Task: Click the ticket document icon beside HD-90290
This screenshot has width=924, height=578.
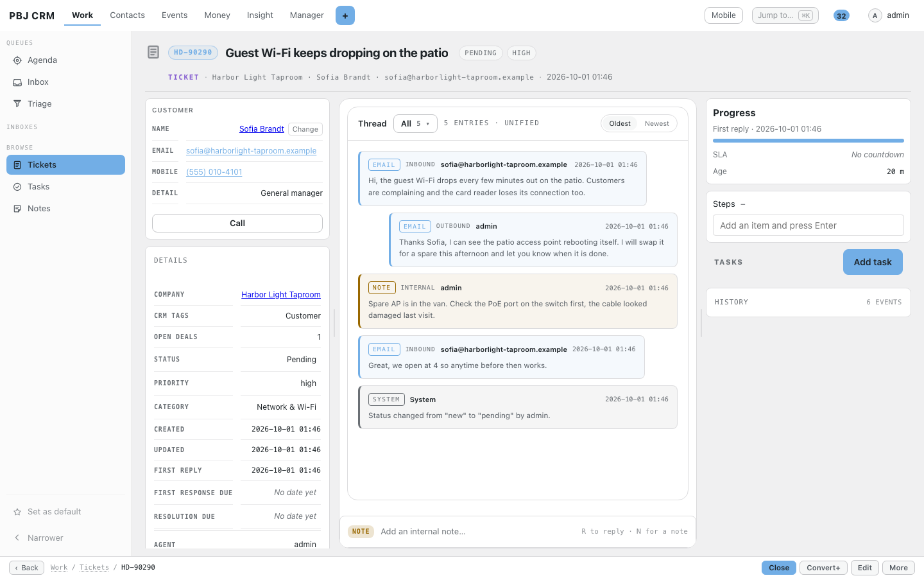Action: point(153,52)
